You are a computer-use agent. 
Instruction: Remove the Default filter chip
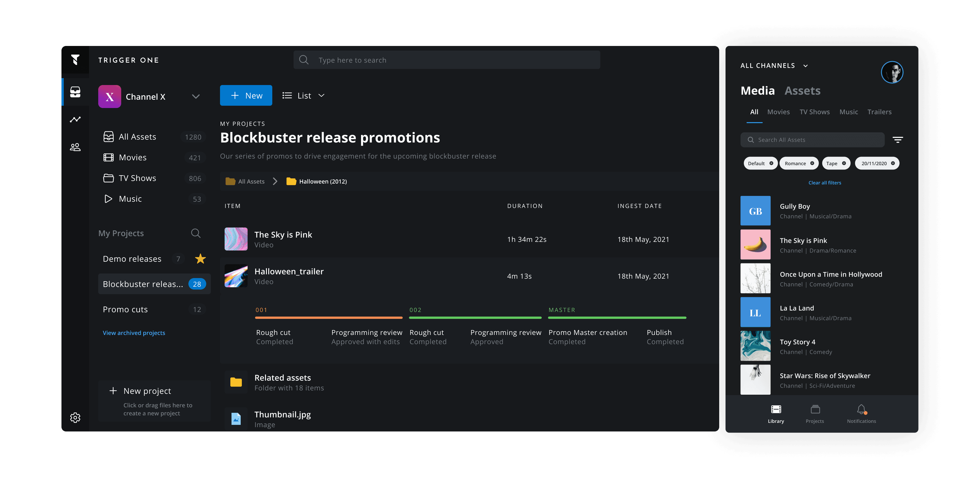point(771,163)
